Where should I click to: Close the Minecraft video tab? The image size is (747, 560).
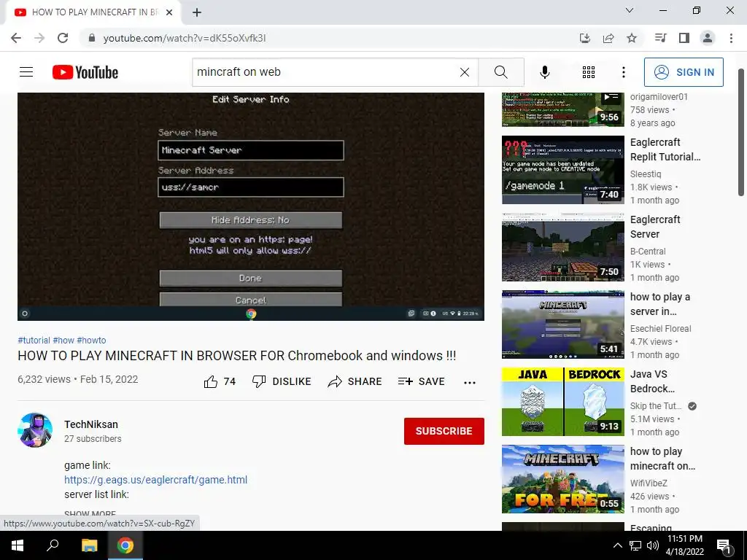[x=169, y=12]
